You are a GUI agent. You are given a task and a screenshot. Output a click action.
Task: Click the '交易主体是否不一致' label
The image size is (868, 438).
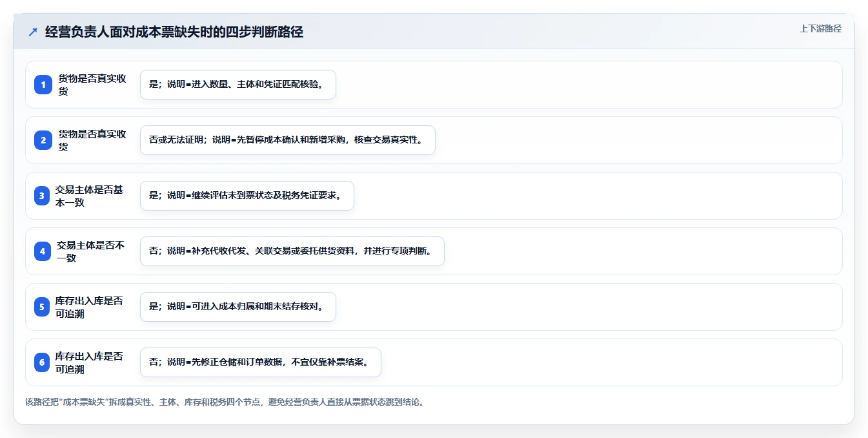[90, 251]
